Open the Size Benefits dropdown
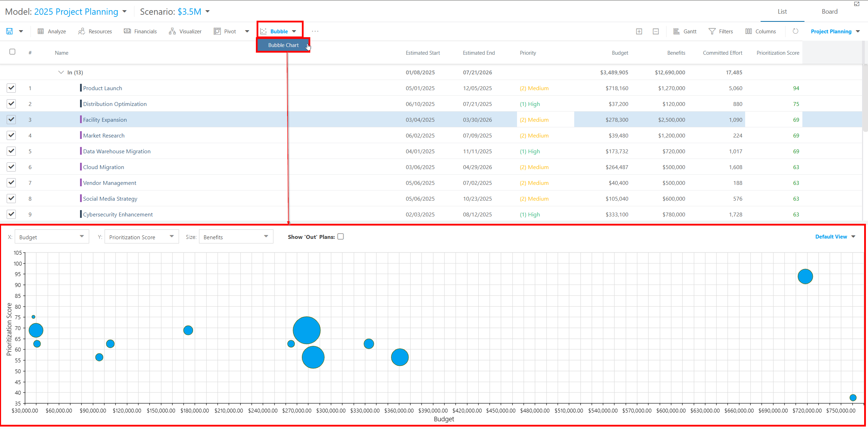The width and height of the screenshot is (868, 429). 236,237
